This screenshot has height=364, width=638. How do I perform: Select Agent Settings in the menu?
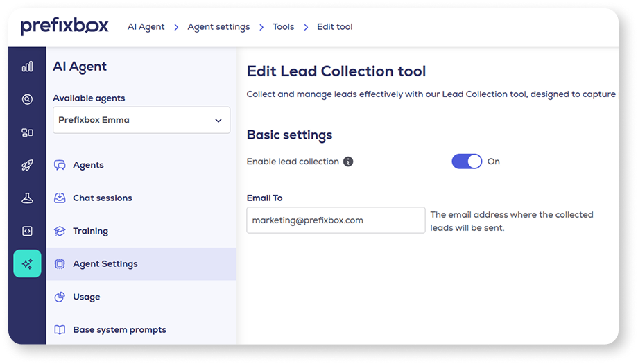(141, 264)
